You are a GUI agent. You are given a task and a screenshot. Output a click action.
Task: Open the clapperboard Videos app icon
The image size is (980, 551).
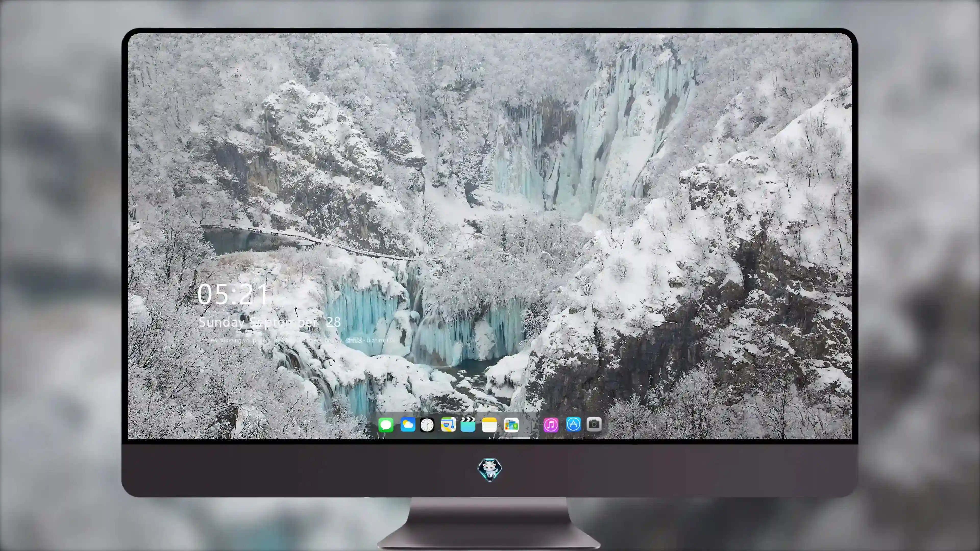pyautogui.click(x=468, y=424)
